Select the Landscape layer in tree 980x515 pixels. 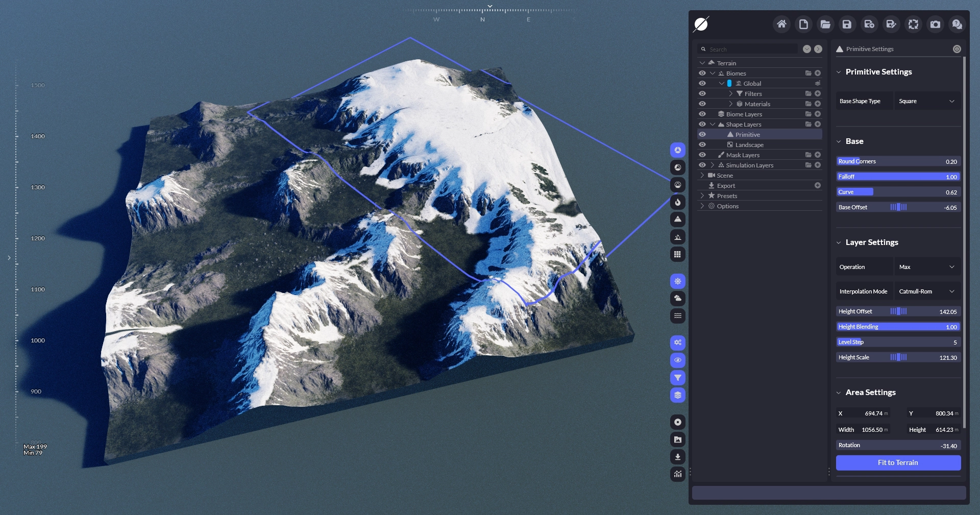coord(749,145)
